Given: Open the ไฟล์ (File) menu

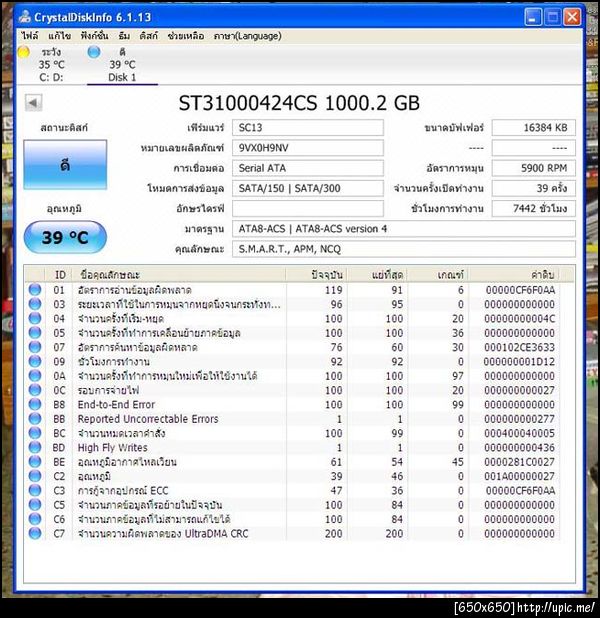Looking at the screenshot, I should click(30, 36).
